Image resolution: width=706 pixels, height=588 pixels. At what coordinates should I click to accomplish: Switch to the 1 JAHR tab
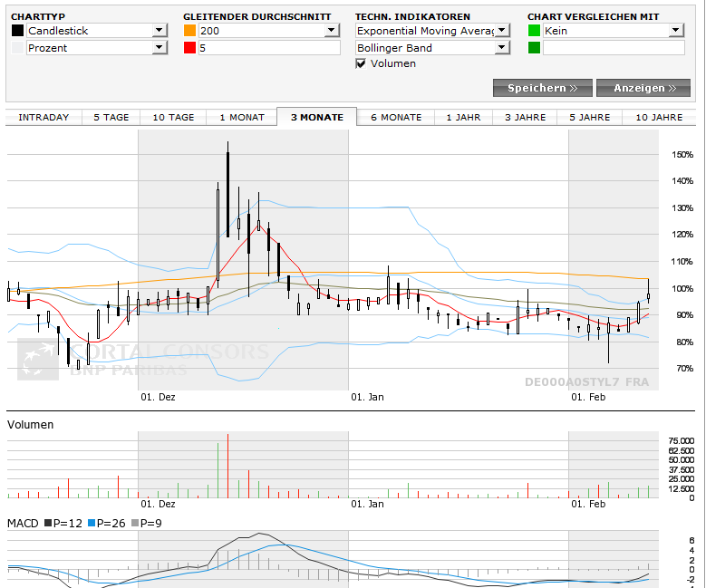(463, 118)
